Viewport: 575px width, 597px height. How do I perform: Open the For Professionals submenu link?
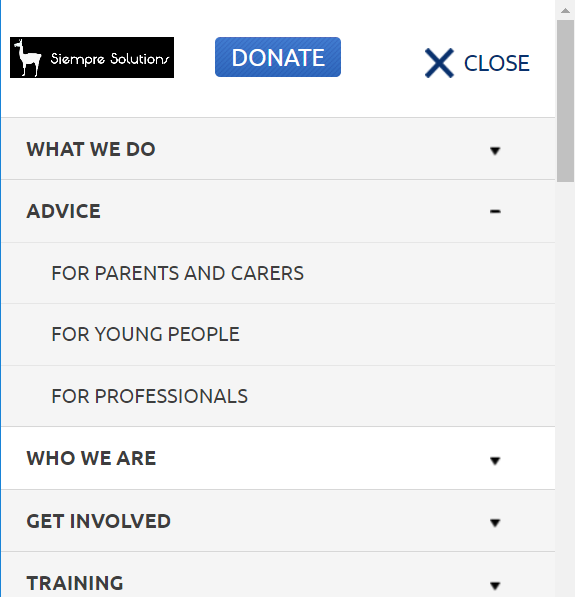150,396
